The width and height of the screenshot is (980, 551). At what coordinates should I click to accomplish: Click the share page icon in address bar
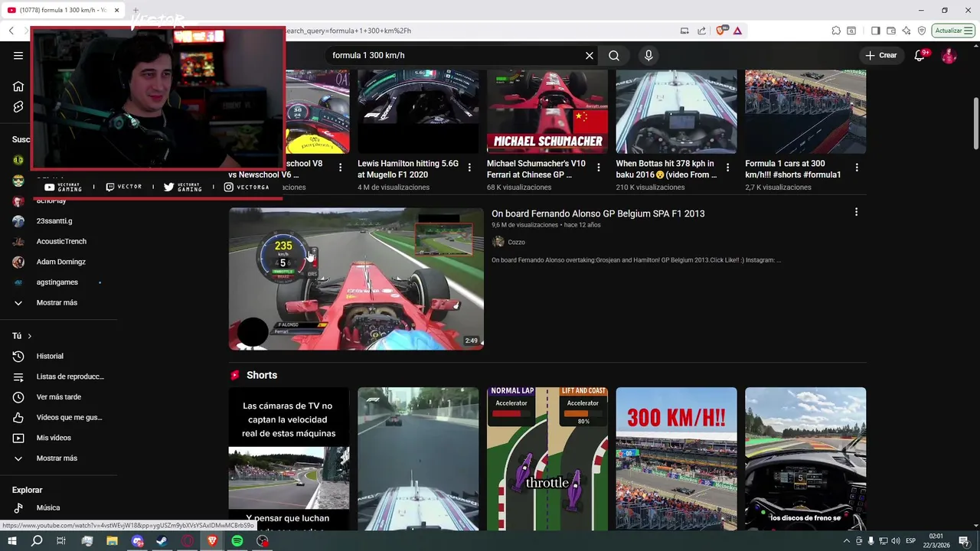(x=702, y=31)
